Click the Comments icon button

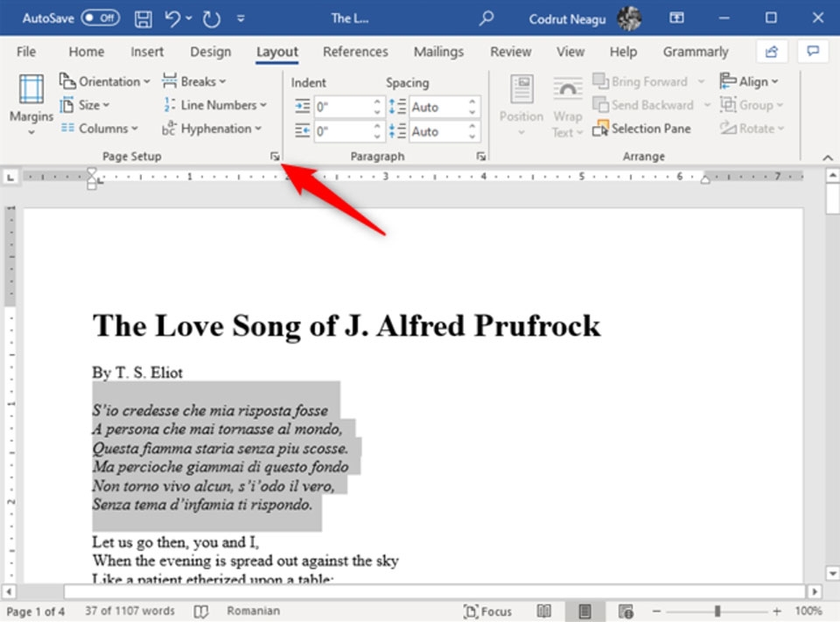click(813, 52)
